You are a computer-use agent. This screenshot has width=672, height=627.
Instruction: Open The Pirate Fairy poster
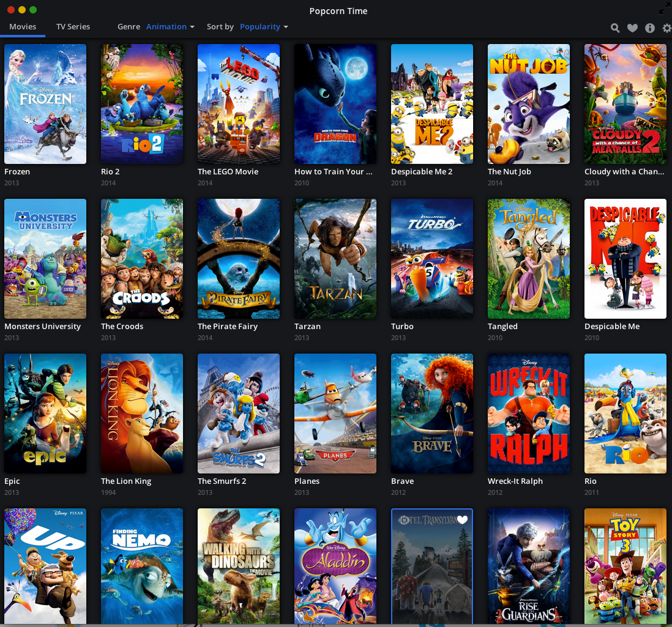(239, 259)
